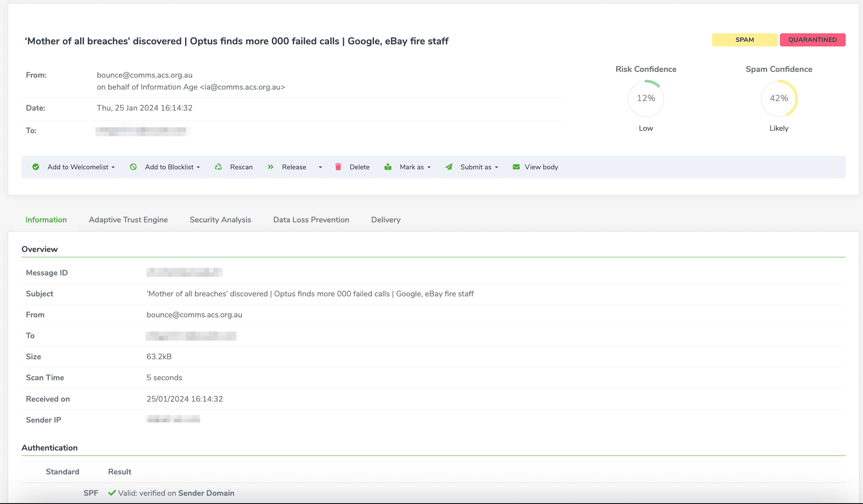Click the red Delete trash icon
This screenshot has width=863, height=504.
(338, 167)
